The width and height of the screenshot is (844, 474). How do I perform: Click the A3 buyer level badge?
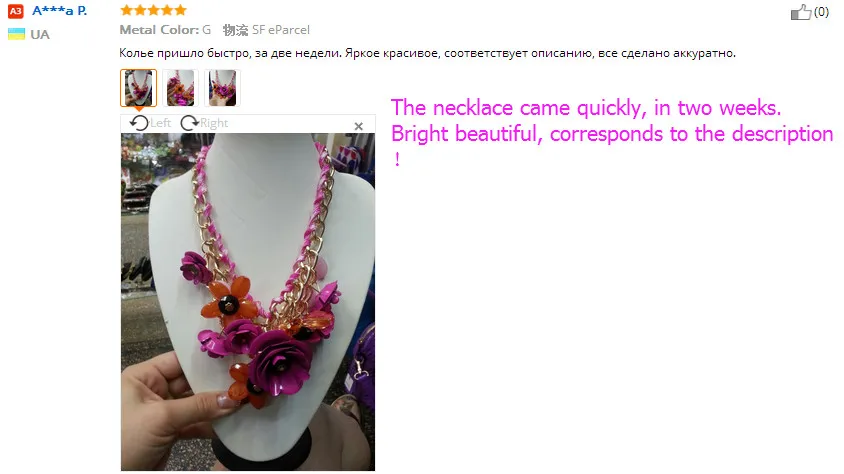[16, 11]
